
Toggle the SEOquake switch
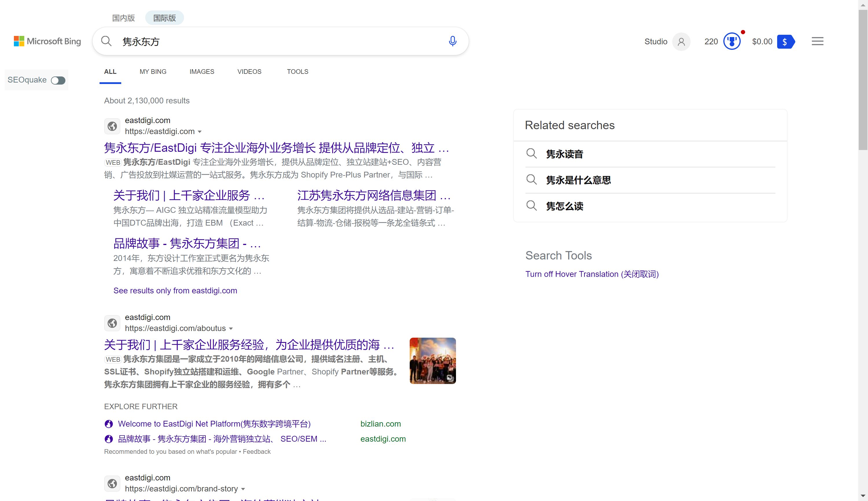[58, 80]
